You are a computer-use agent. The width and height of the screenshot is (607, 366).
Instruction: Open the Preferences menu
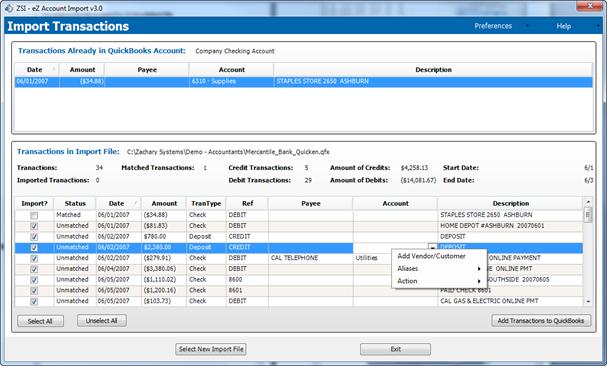coord(493,26)
